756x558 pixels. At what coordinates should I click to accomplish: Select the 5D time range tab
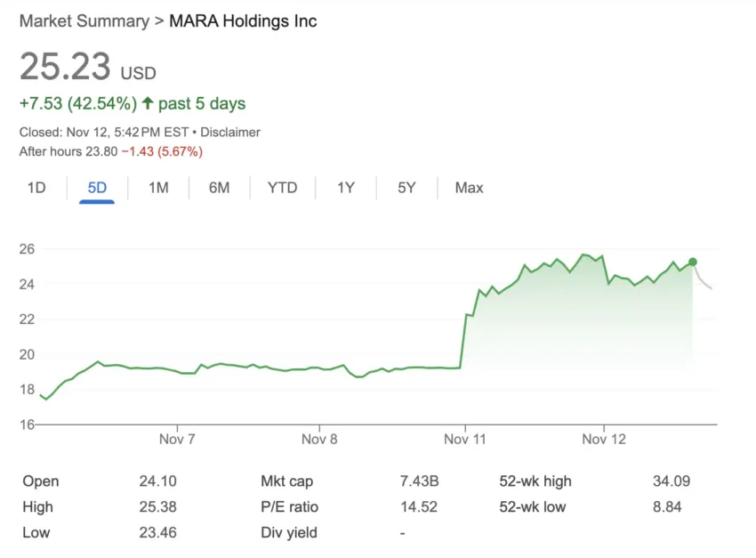96,188
